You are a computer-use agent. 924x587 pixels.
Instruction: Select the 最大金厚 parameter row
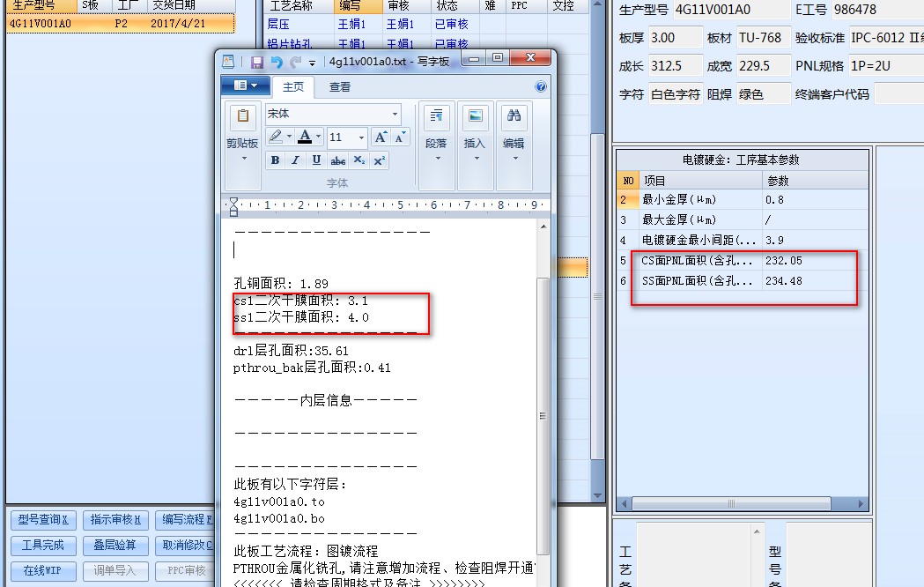coord(743,219)
